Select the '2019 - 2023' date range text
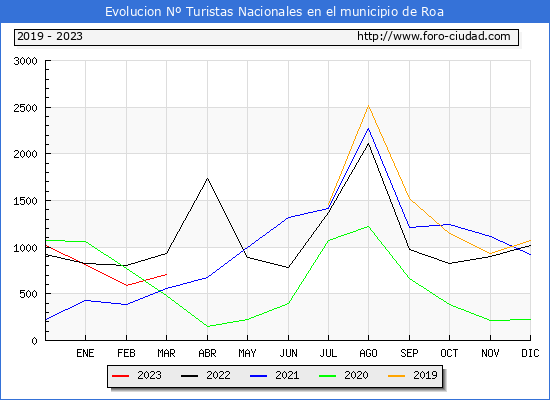Screen dimensions: 550x400 (x=50, y=36)
